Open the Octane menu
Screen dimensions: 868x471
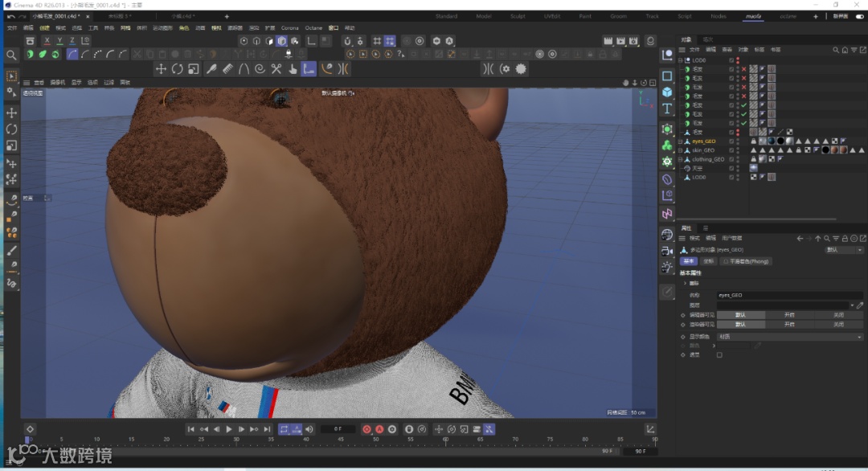coord(313,27)
